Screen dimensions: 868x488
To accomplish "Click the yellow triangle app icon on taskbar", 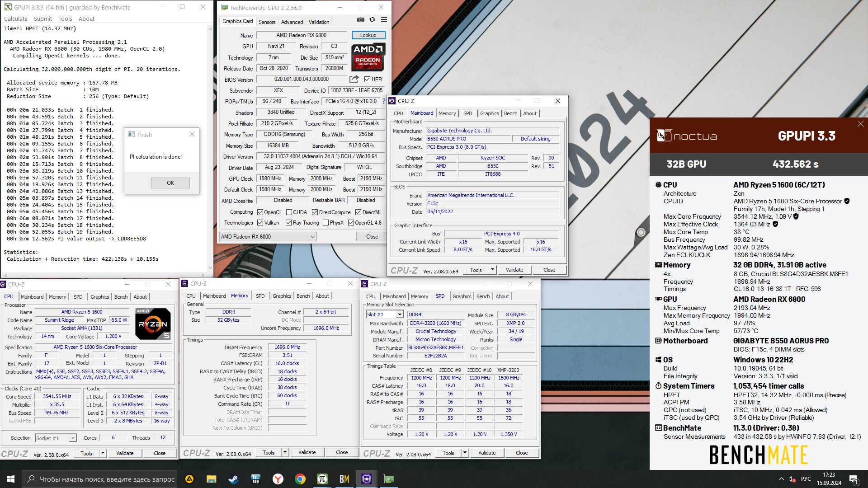I will [x=189, y=479].
